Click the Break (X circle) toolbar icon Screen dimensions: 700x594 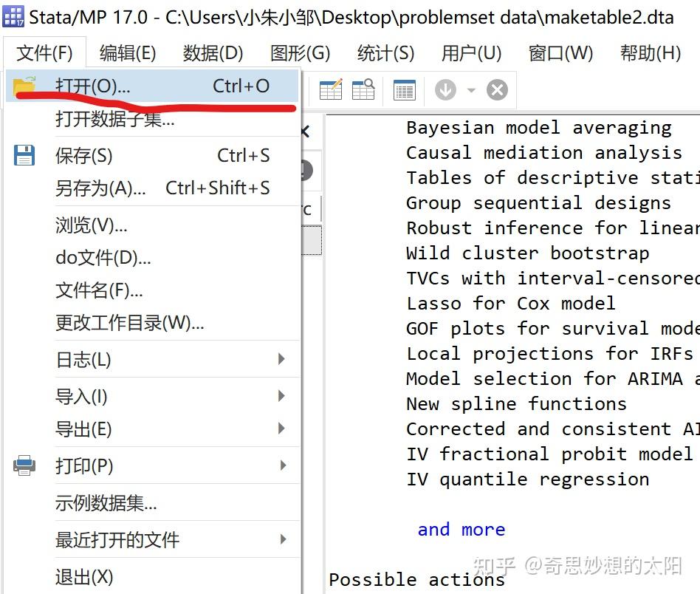pyautogui.click(x=498, y=90)
